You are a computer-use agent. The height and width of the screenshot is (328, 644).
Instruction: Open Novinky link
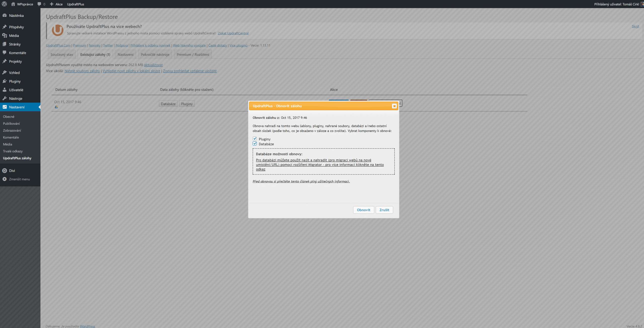pos(95,45)
